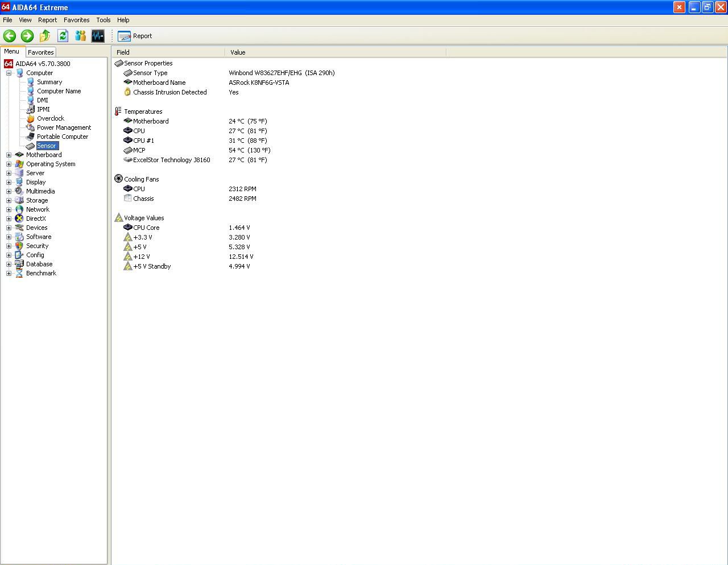Expand the Operating System tree node
Viewport: 728px width, 565px height.
pos(9,164)
